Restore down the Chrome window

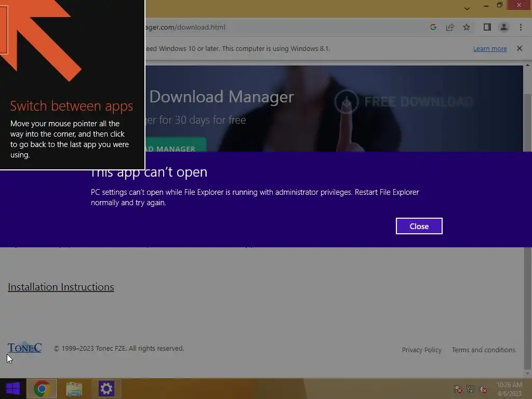point(499,5)
